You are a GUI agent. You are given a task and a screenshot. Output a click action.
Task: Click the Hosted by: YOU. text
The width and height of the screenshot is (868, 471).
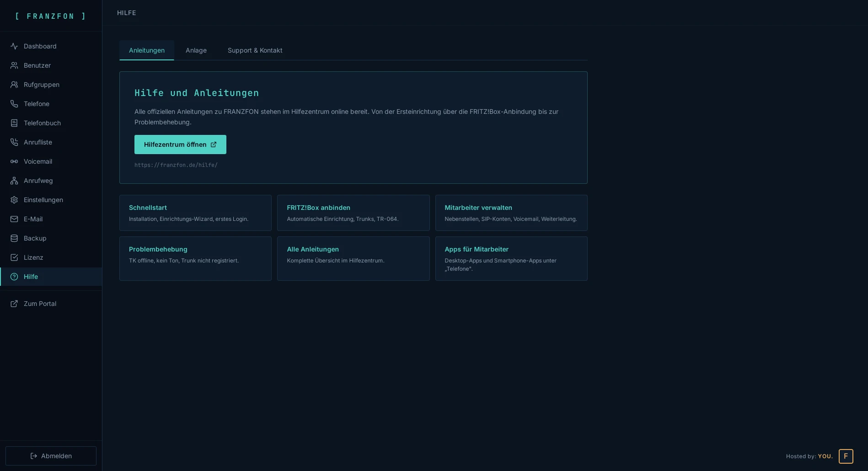pyautogui.click(x=809, y=456)
